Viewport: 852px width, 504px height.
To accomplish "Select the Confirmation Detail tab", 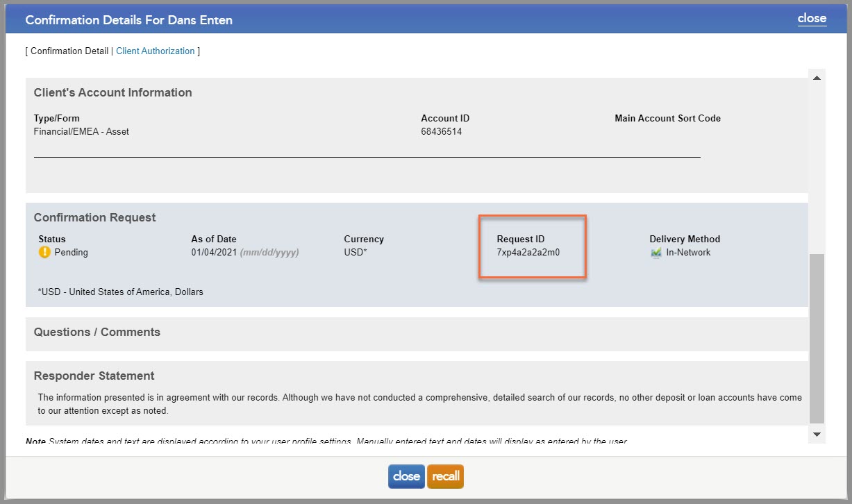I will coord(69,51).
